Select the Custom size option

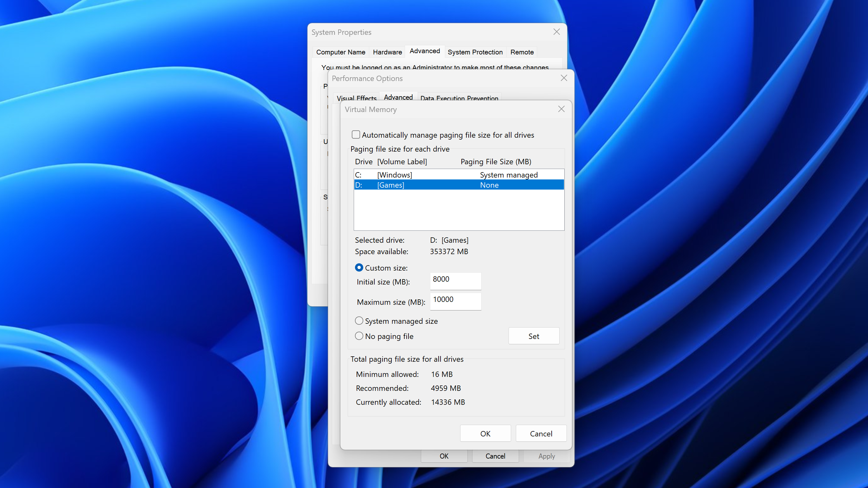[359, 267]
